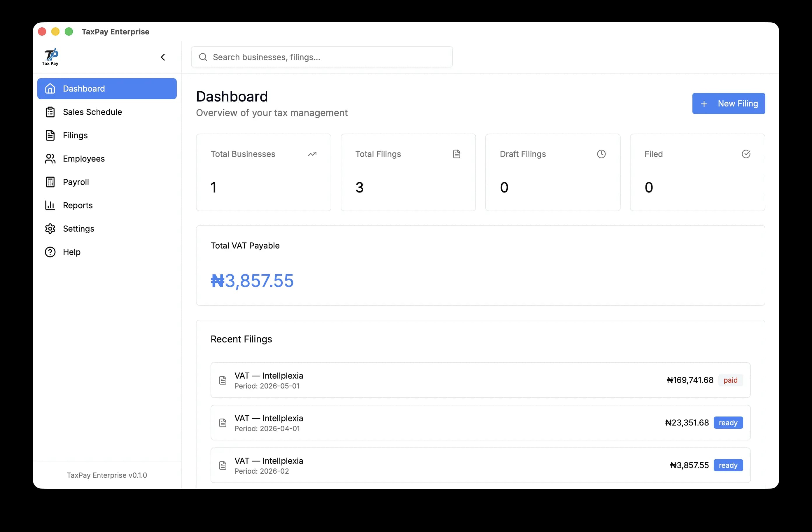This screenshot has height=532, width=812.
Task: Click the check circle icon on Filed card
Action: (x=746, y=154)
